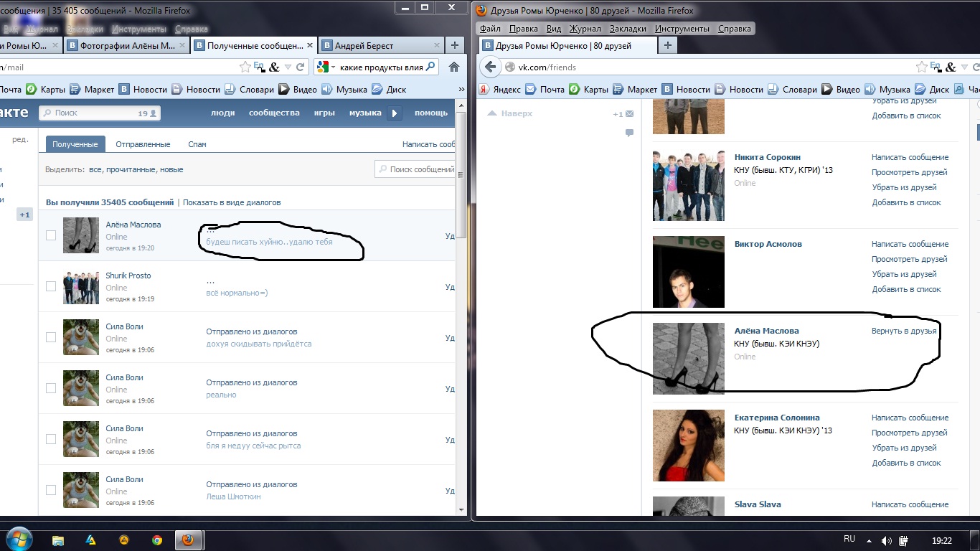Click the VK header search field Поиск

coord(99,113)
